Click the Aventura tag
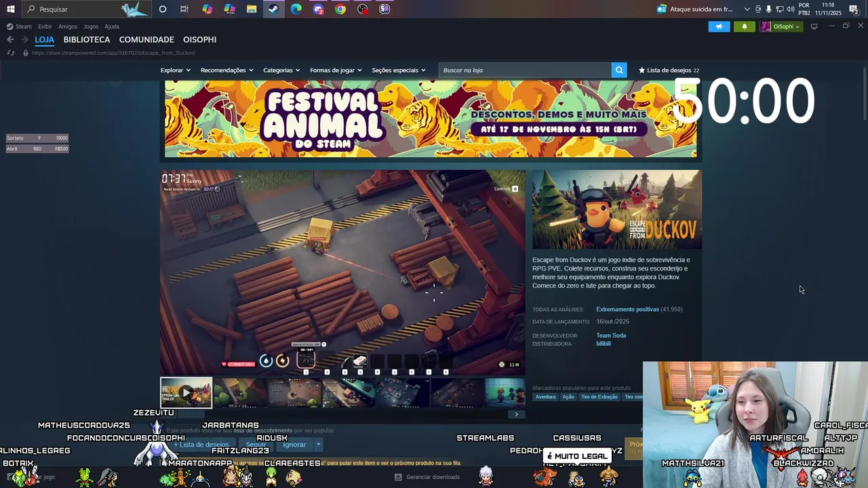 tap(545, 397)
